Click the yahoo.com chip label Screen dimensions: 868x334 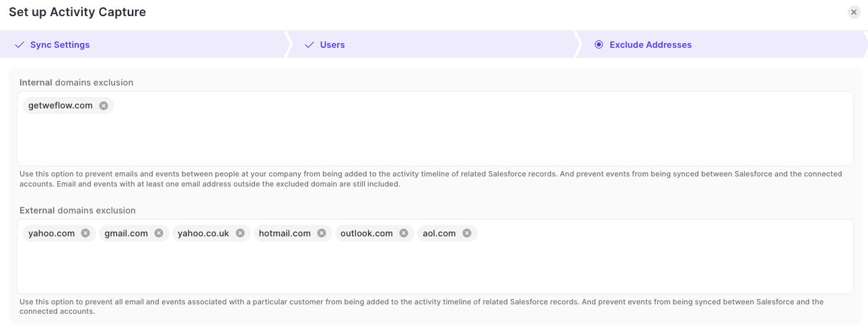(51, 234)
